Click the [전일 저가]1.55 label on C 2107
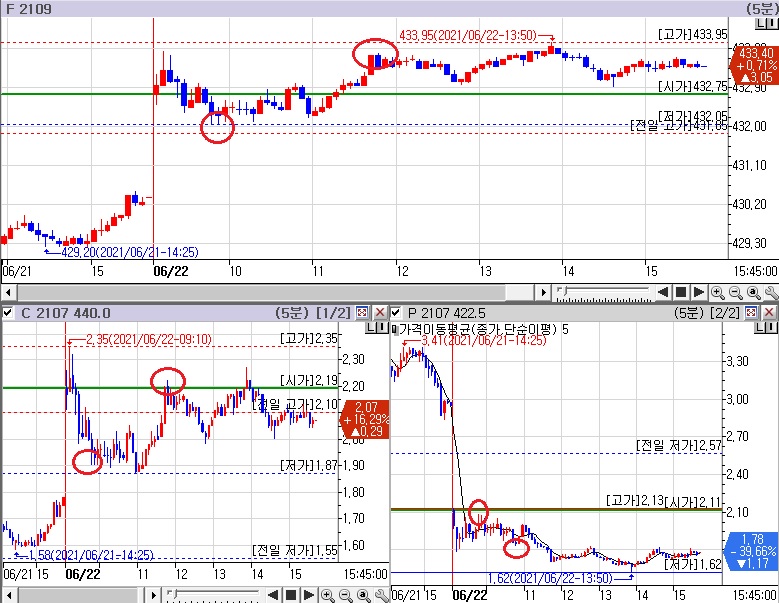Screen dimensions: 779x603 (x=295, y=550)
